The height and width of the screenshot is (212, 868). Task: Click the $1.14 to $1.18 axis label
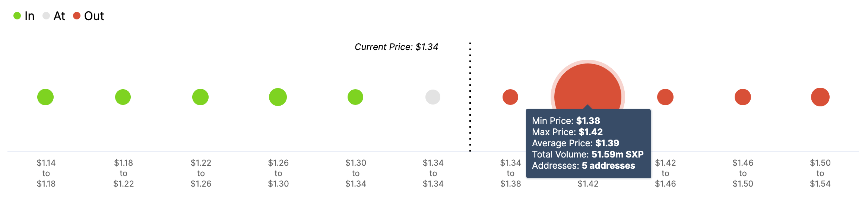tap(46, 173)
